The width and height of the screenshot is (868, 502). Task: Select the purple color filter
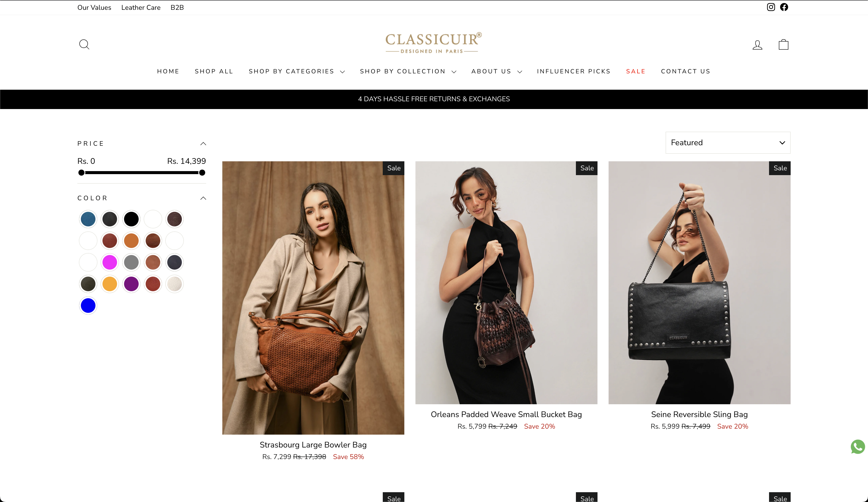pyautogui.click(x=131, y=284)
